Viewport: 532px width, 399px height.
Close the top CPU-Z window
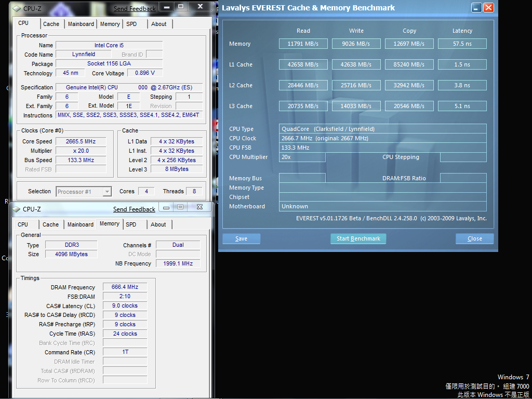coord(200,6)
